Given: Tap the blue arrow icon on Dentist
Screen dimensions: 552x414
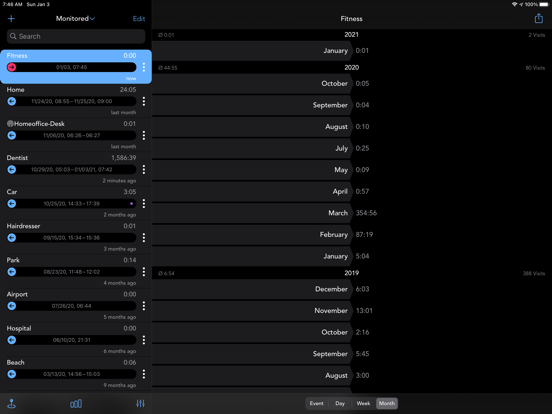Looking at the screenshot, I should 12,170.
